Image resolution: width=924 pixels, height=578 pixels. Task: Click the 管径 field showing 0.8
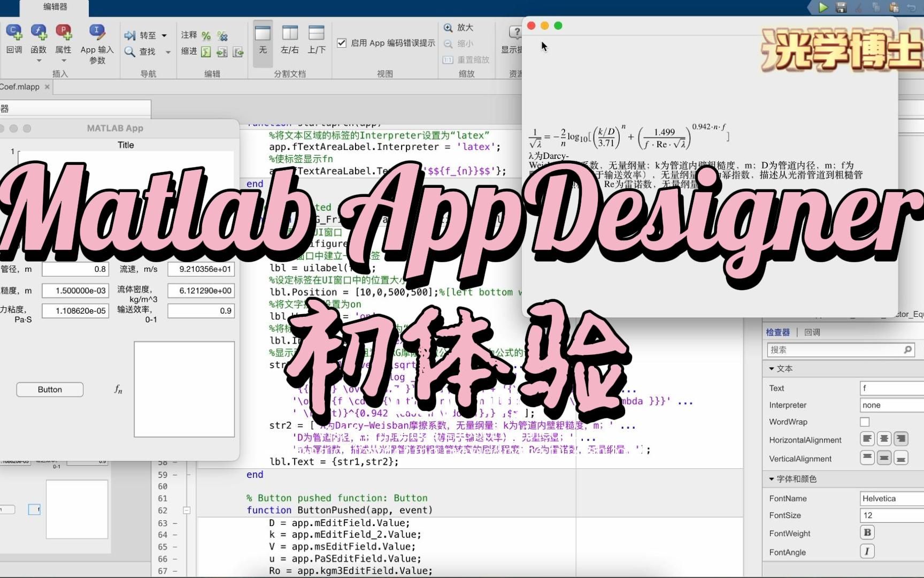[x=75, y=269]
